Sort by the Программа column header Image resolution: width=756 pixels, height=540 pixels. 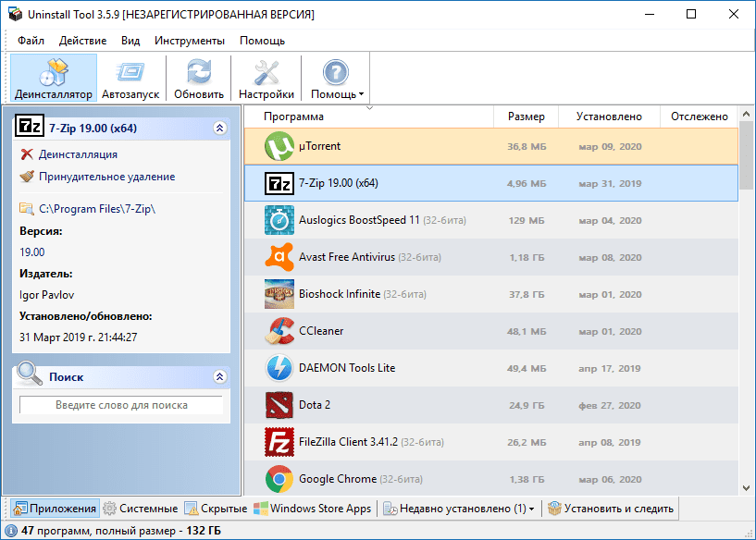(x=369, y=117)
